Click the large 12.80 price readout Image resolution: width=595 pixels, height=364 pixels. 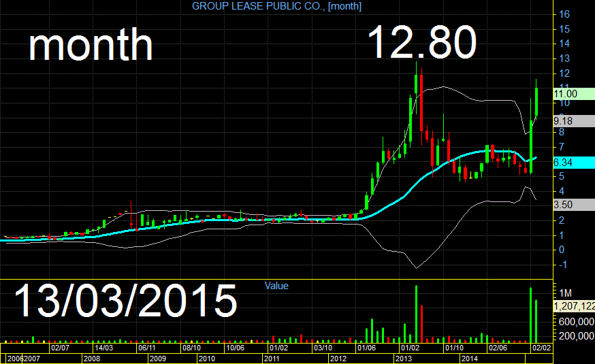click(422, 42)
